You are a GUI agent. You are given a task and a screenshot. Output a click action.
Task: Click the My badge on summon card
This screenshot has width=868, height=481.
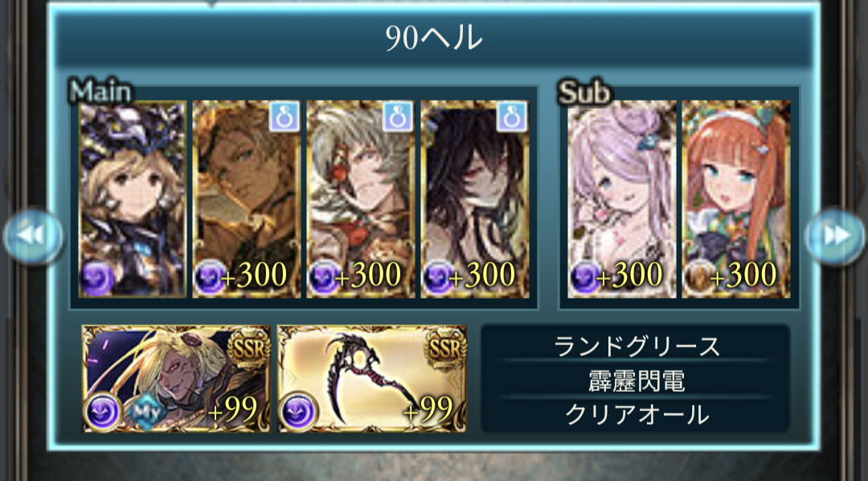(147, 411)
